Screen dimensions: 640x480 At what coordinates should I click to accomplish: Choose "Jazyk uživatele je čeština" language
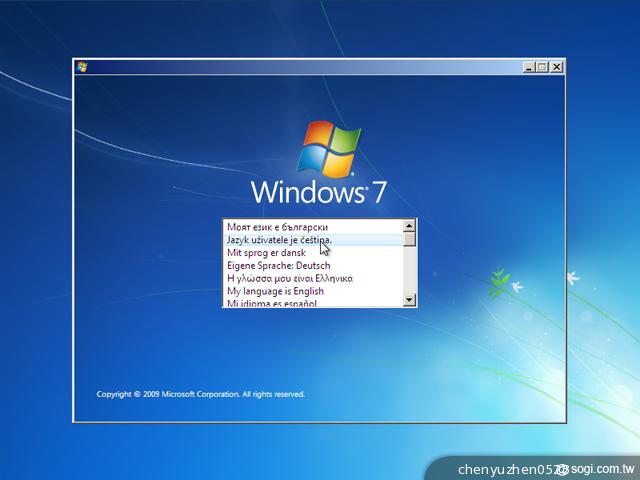tap(313, 240)
